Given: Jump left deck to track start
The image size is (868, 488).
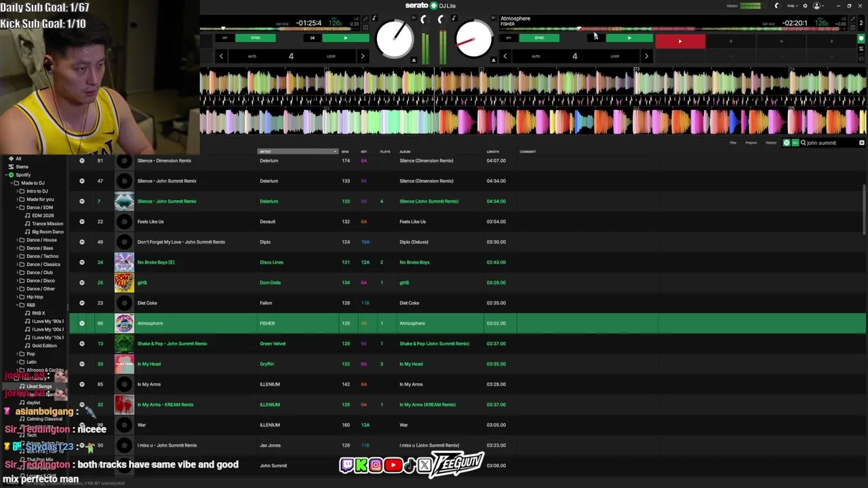Looking at the screenshot, I should click(312, 38).
